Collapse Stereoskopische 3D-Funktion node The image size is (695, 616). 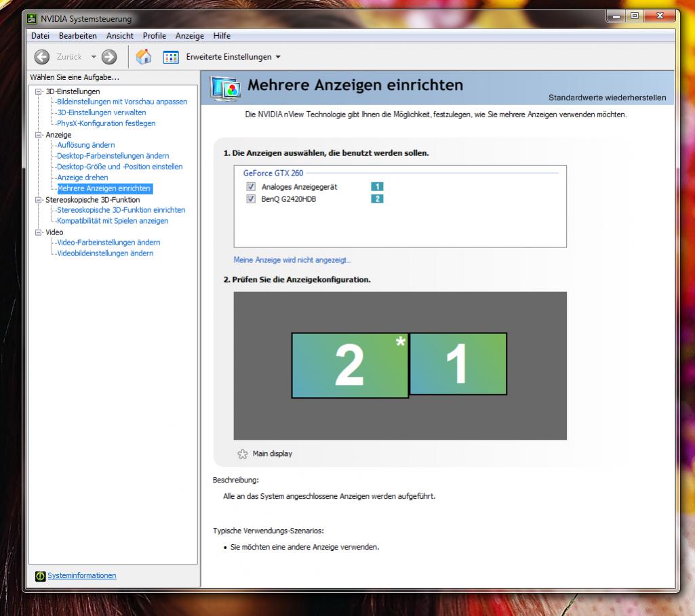click(39, 200)
